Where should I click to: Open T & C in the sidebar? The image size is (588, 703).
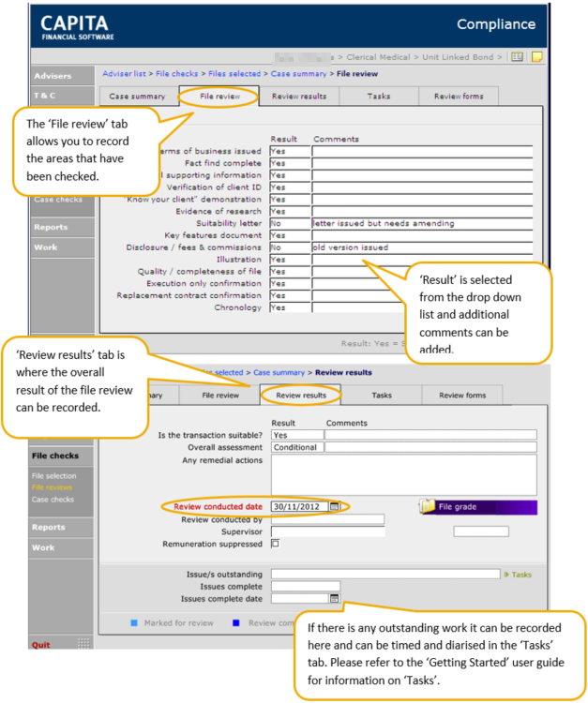click(x=62, y=95)
